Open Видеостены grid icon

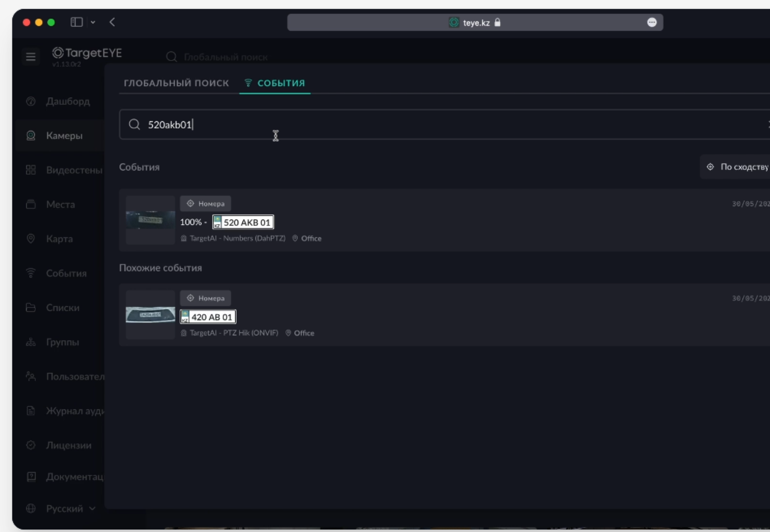[31, 170]
